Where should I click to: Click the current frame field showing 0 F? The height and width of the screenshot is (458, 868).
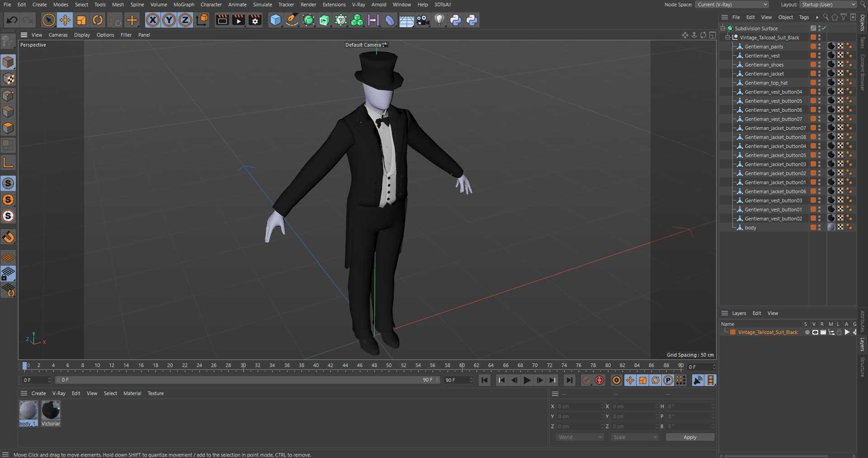point(36,380)
